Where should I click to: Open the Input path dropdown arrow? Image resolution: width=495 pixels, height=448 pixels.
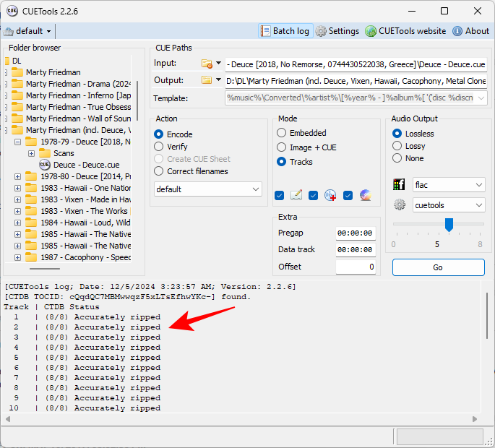[218, 63]
